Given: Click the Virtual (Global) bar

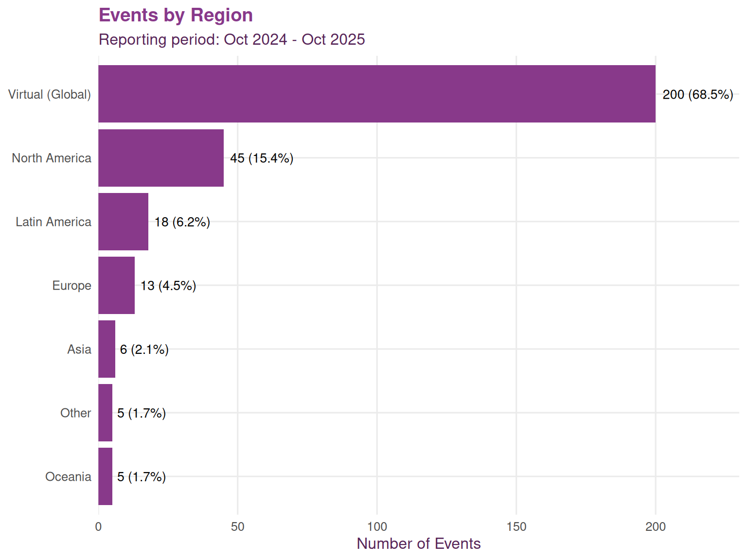Looking at the screenshot, I should (x=377, y=94).
